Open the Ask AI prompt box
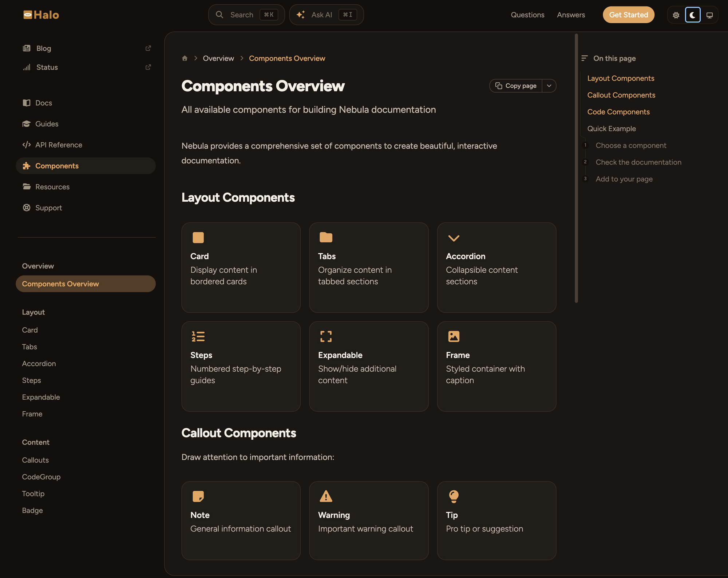728x578 pixels. [327, 15]
